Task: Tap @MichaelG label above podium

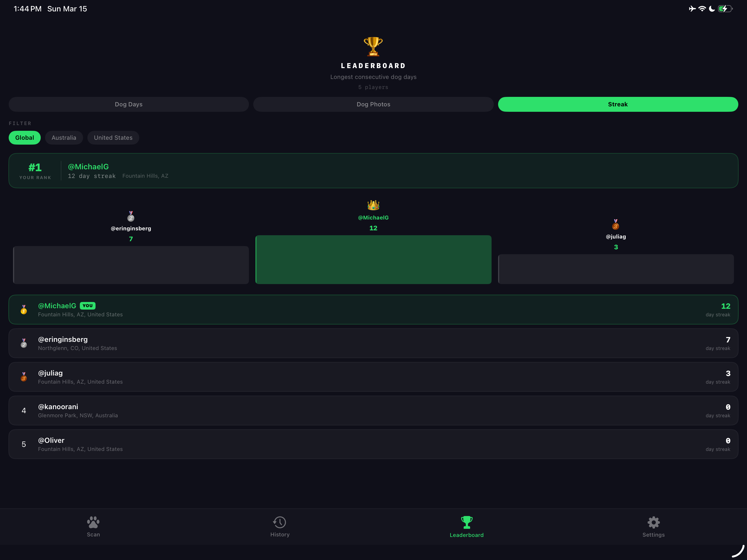Action: pyautogui.click(x=373, y=218)
